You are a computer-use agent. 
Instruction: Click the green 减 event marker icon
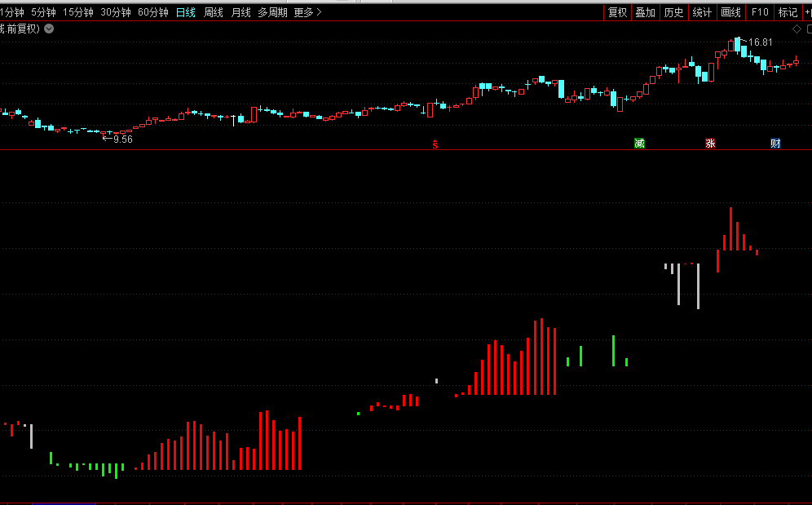[639, 144]
